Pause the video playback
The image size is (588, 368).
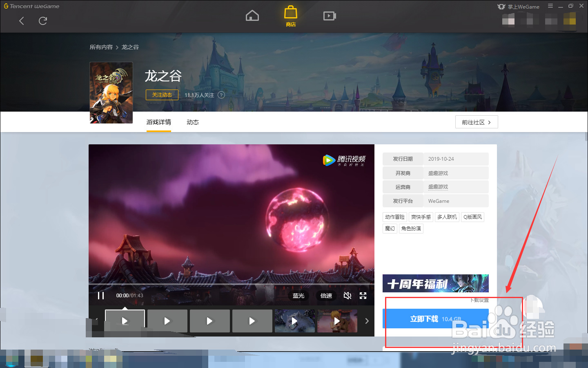tap(101, 295)
